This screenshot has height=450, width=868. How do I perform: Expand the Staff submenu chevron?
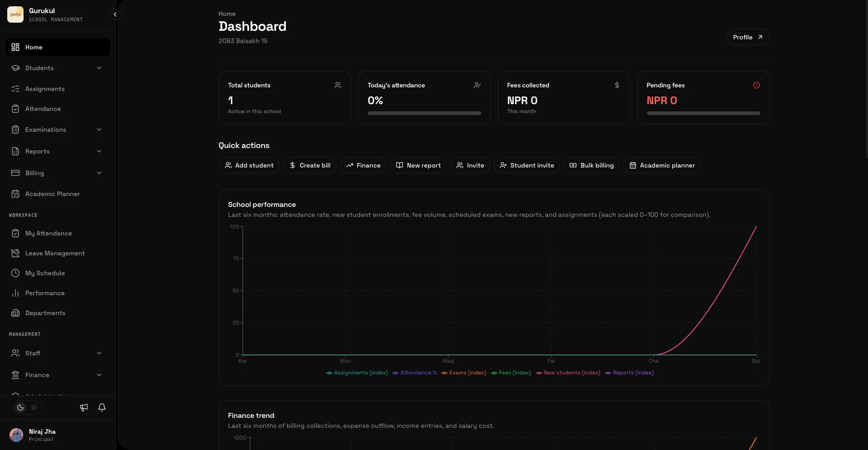pos(99,353)
